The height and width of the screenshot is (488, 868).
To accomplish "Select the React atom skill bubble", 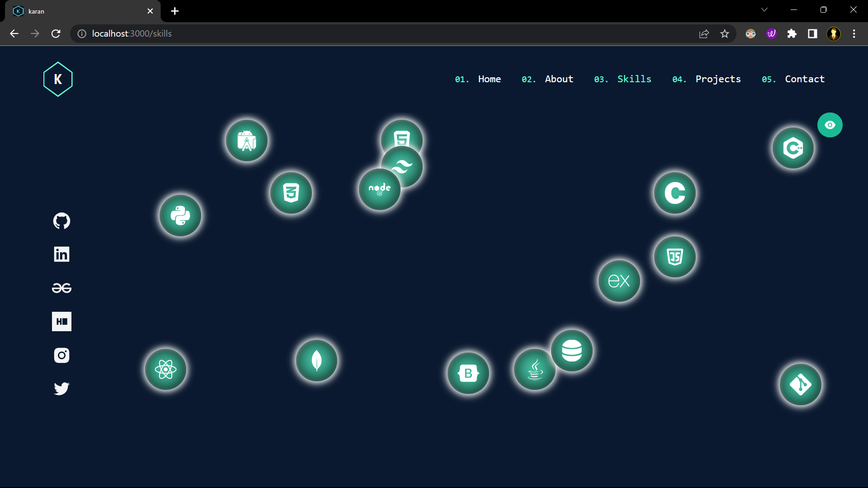I will pyautogui.click(x=165, y=370).
